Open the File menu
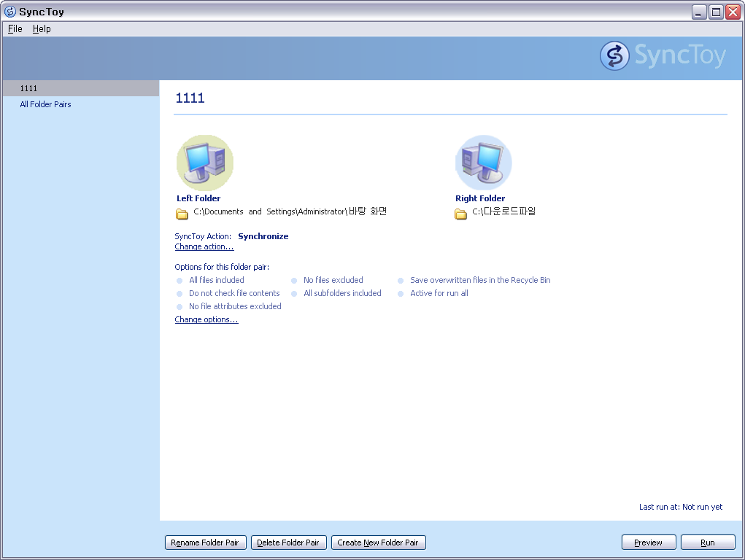The width and height of the screenshot is (745, 560). pyautogui.click(x=15, y=29)
